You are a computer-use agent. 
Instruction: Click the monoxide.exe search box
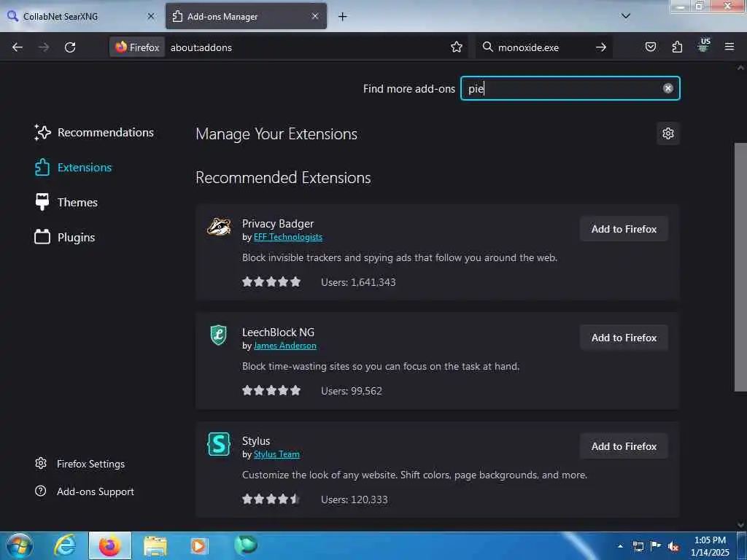(x=543, y=47)
